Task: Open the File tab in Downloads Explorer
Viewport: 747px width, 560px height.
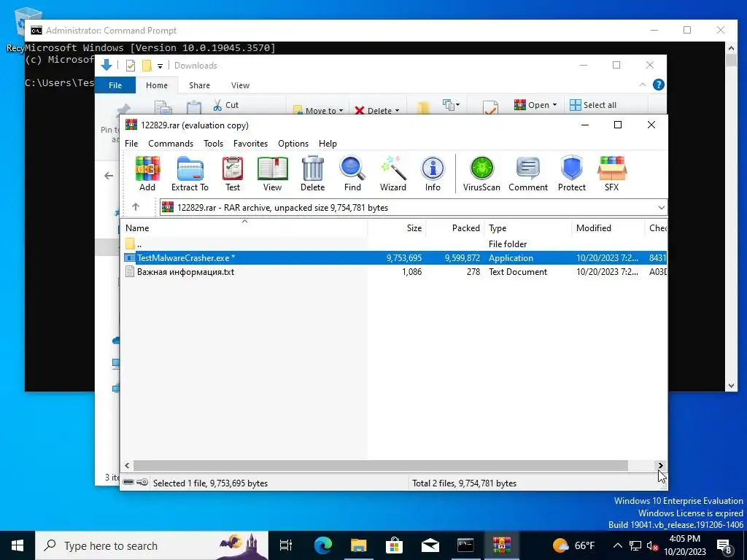Action: click(115, 85)
